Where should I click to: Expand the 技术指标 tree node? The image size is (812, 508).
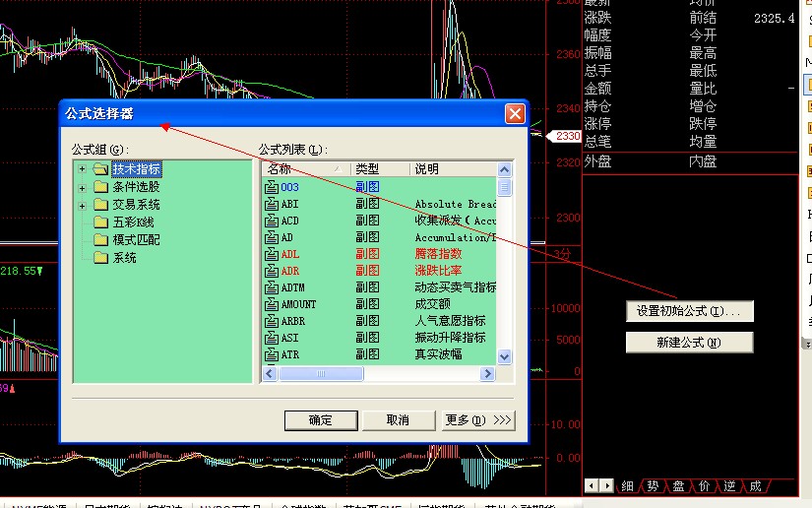pos(82,169)
